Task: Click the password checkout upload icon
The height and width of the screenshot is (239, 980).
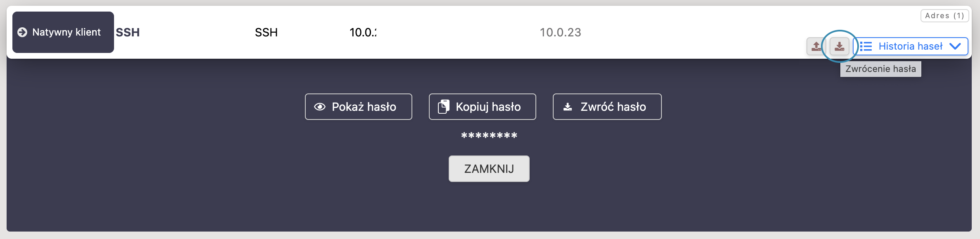Action: pyautogui.click(x=816, y=46)
